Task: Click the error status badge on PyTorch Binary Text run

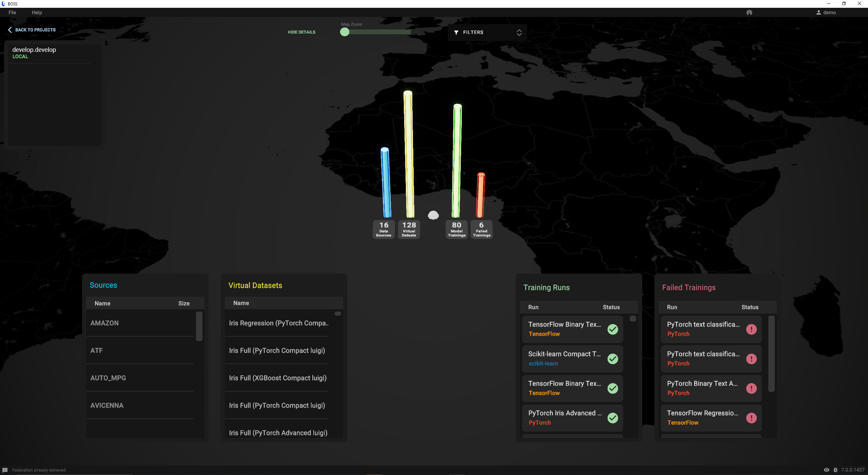Action: pyautogui.click(x=752, y=389)
